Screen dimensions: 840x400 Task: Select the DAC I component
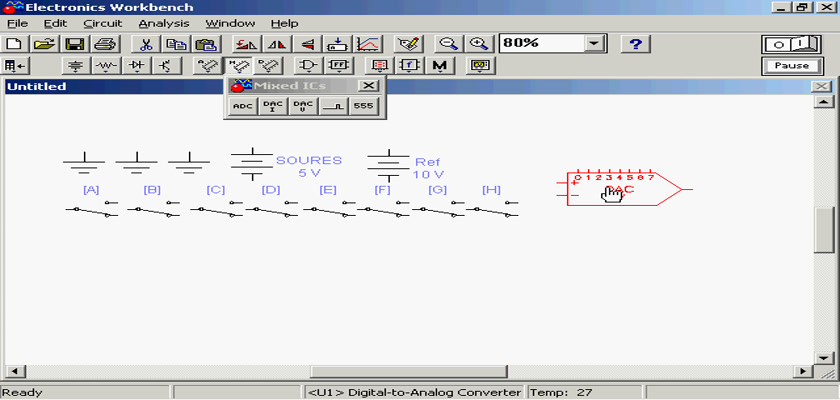273,106
